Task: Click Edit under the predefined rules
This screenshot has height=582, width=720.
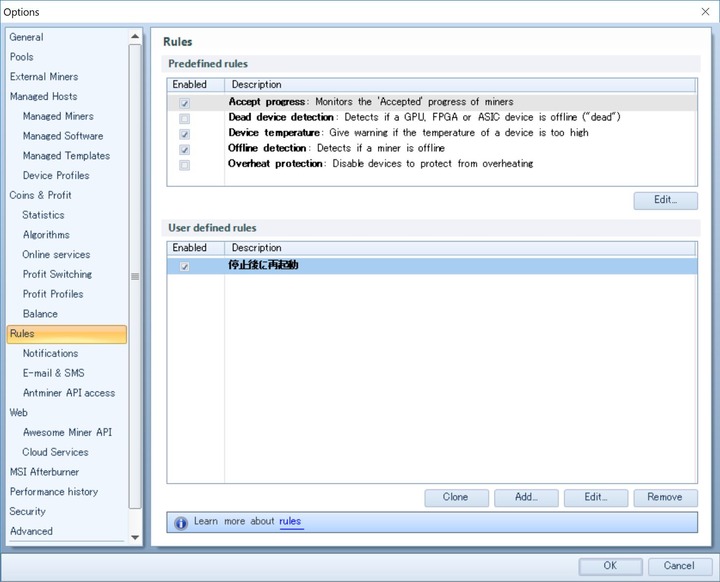Action: [665, 200]
